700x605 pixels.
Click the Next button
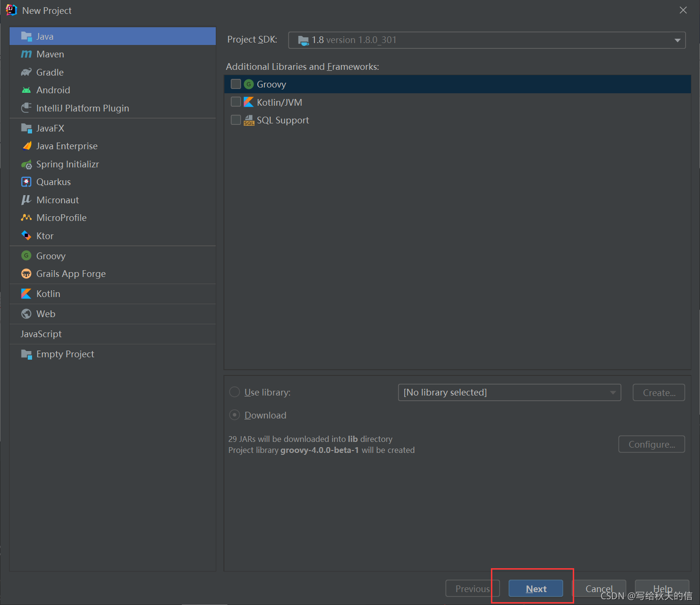536,589
